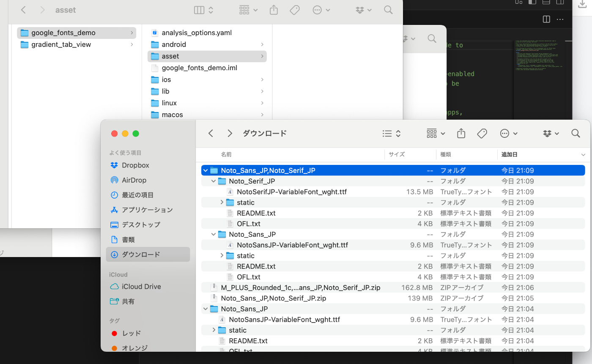This screenshot has height=364, width=592.
Task: Open Dropbox menu in asset window toolbar
Action: coord(364,10)
